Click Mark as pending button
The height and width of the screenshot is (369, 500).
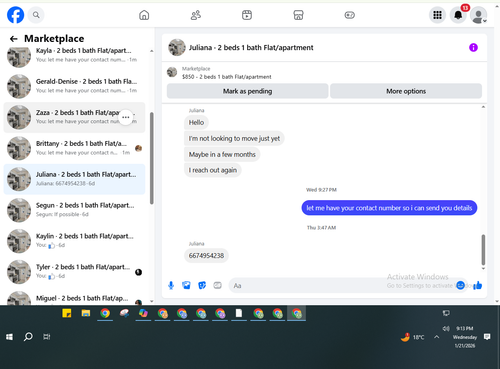point(247,91)
